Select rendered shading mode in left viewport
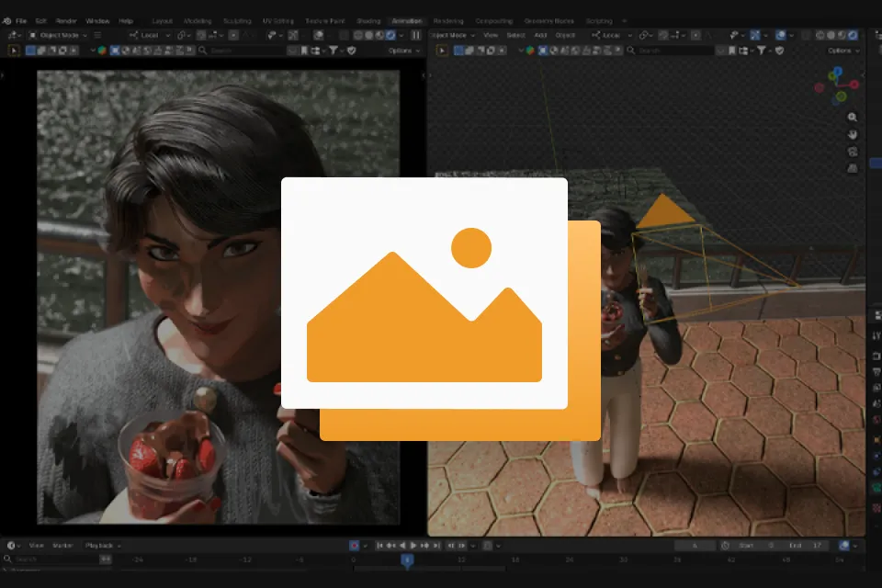The image size is (882, 588). [390, 35]
